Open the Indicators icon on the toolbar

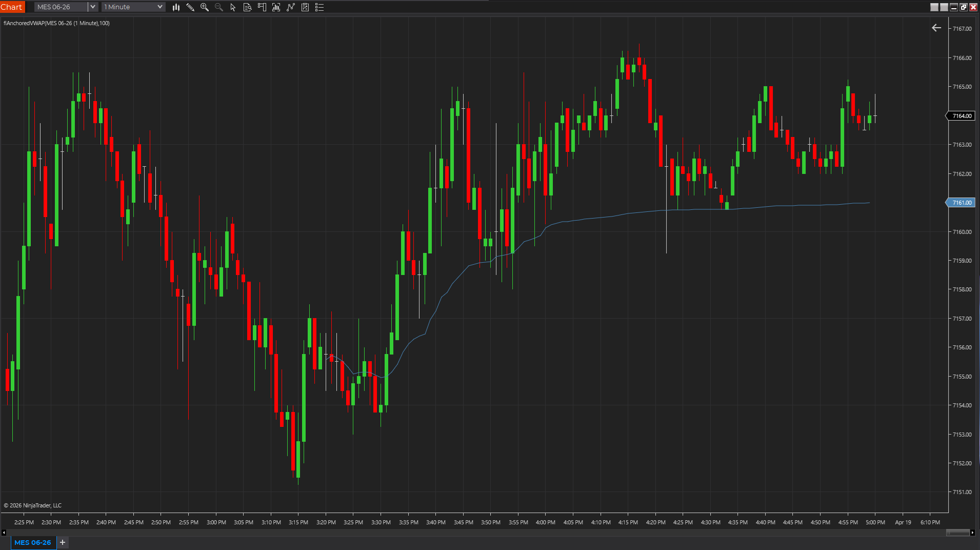point(276,7)
